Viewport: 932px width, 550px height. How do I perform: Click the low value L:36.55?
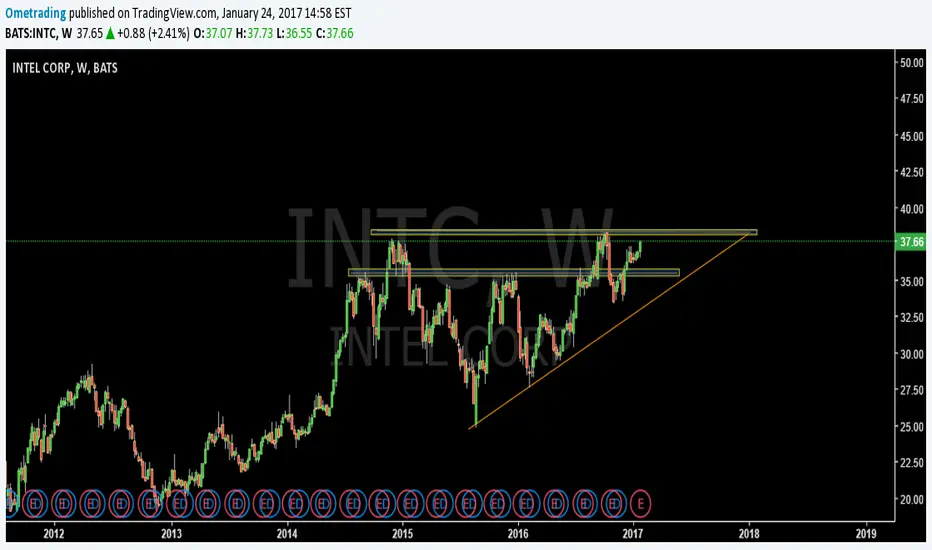tap(294, 33)
